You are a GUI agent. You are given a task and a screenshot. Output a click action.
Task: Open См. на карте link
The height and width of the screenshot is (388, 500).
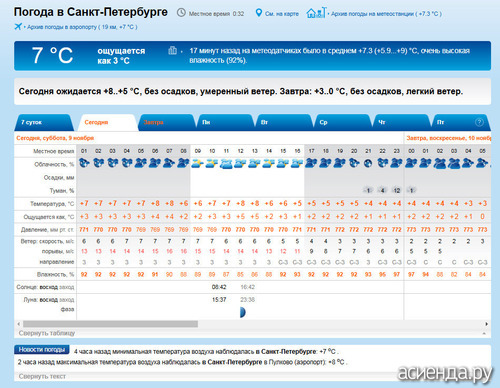[282, 14]
